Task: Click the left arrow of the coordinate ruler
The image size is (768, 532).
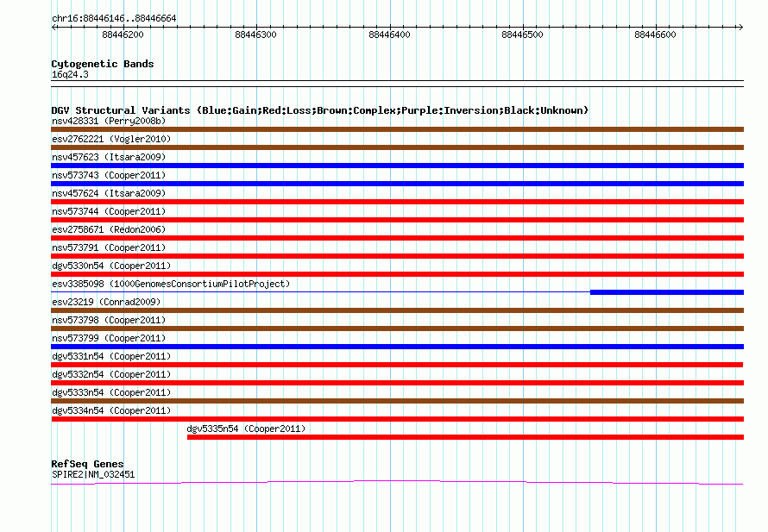Action: coord(54,27)
